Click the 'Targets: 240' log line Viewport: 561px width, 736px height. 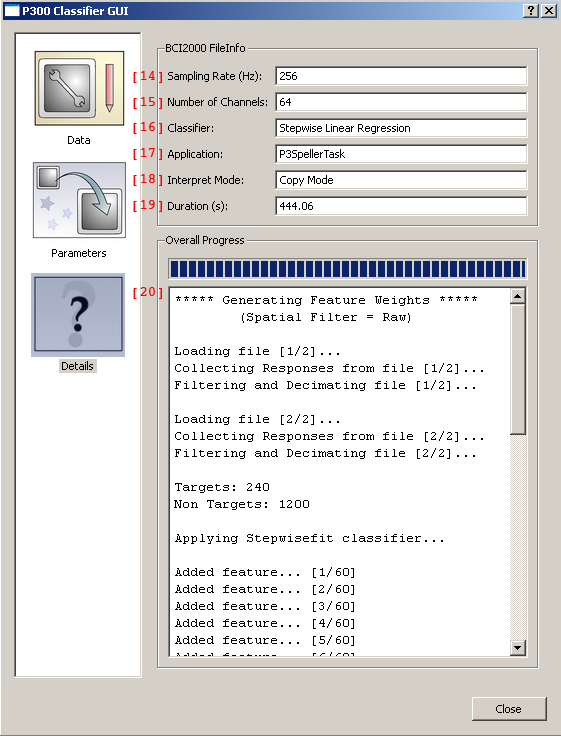222,487
